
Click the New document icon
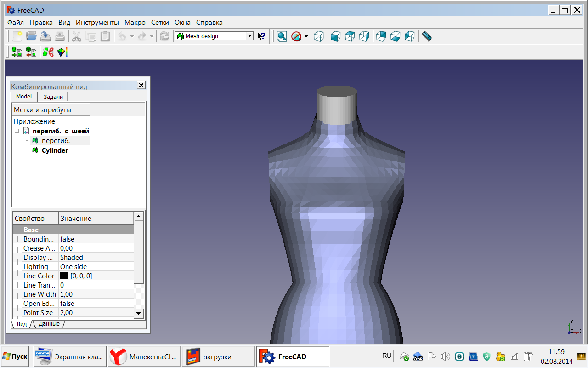(17, 36)
